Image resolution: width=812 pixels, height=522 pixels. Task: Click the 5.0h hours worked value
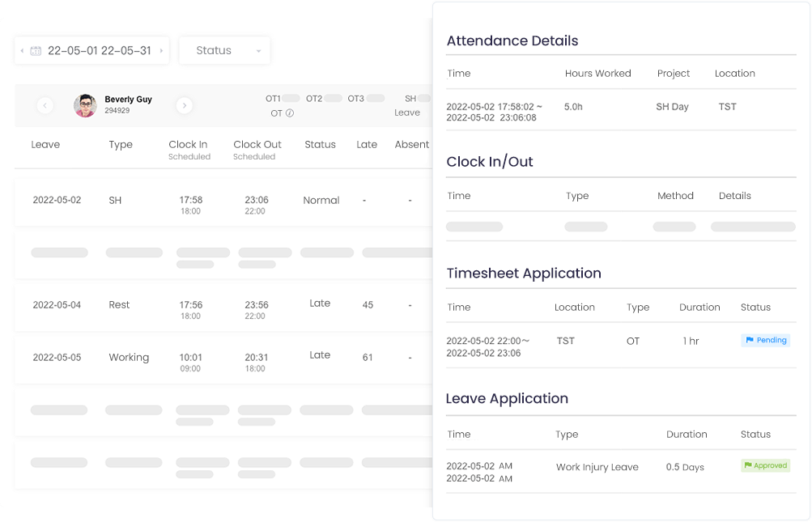[573, 107]
